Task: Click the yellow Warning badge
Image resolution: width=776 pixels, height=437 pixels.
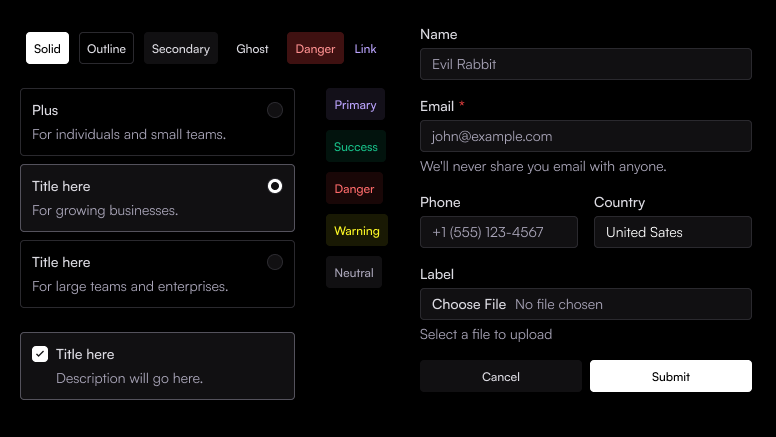Action: 357,231
